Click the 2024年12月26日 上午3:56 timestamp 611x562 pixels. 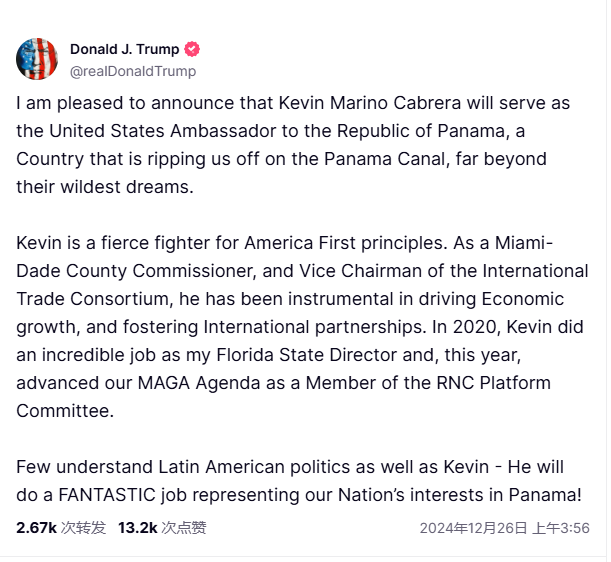coord(504,528)
